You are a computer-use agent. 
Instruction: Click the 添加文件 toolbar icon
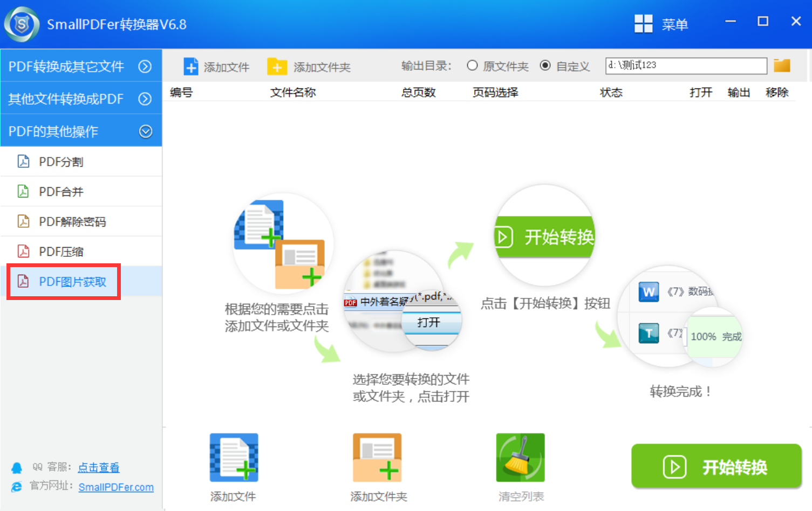[191, 67]
